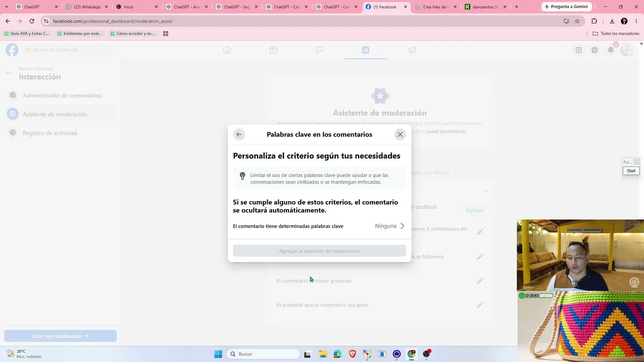Switch to the first ChatGPT browser tab
Screen dimensions: 644x362
pos(35,7)
